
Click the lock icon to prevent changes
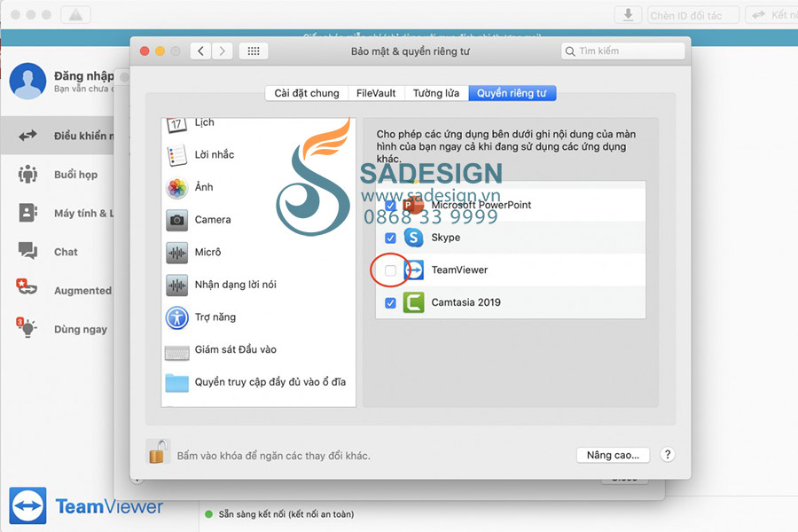(158, 452)
